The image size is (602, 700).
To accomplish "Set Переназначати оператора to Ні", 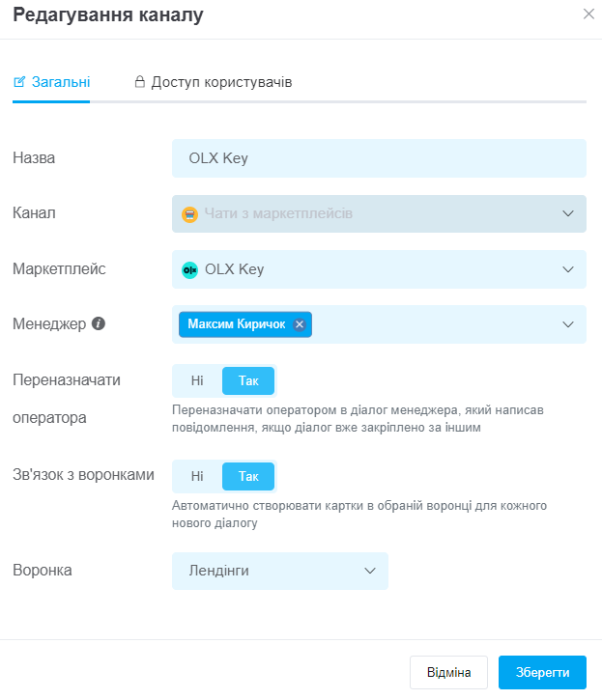I will coord(197,380).
